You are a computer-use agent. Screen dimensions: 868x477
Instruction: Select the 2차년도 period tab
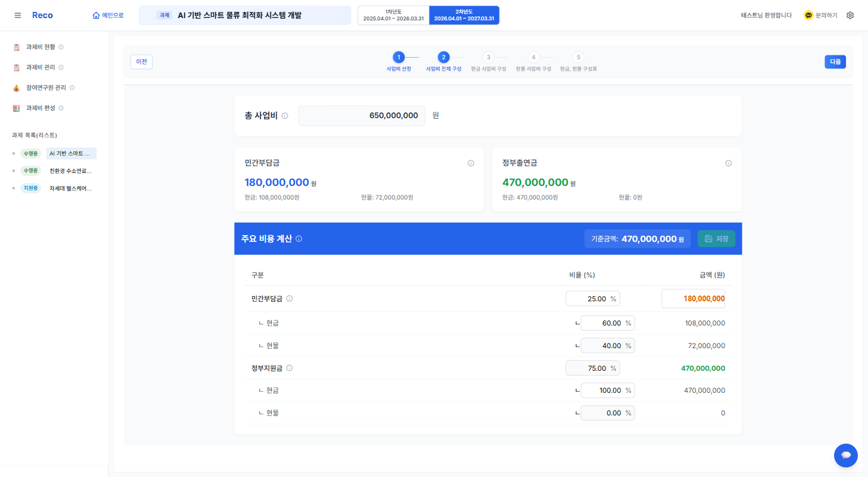pos(464,15)
